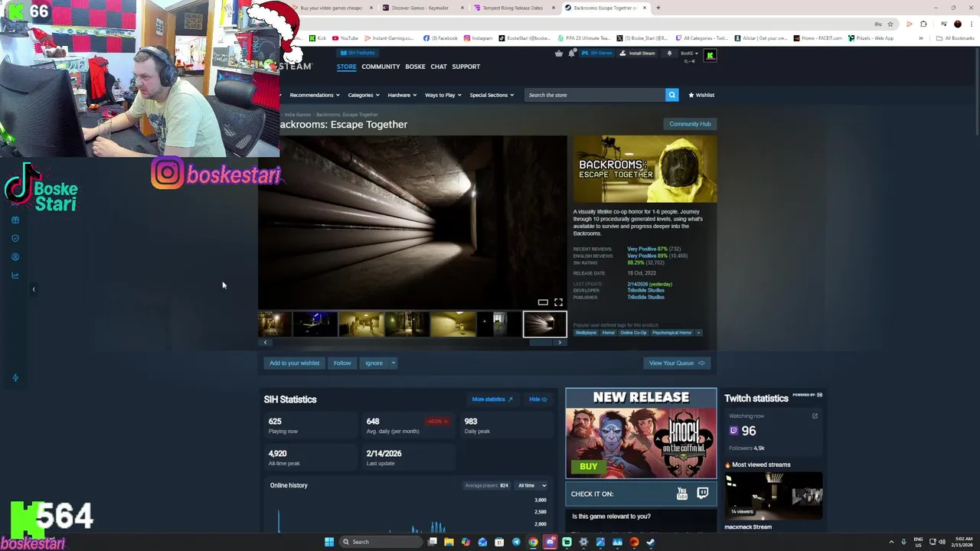Viewport: 980px width, 551px height.
Task: Open external link in Watching now card
Action: 815,416
